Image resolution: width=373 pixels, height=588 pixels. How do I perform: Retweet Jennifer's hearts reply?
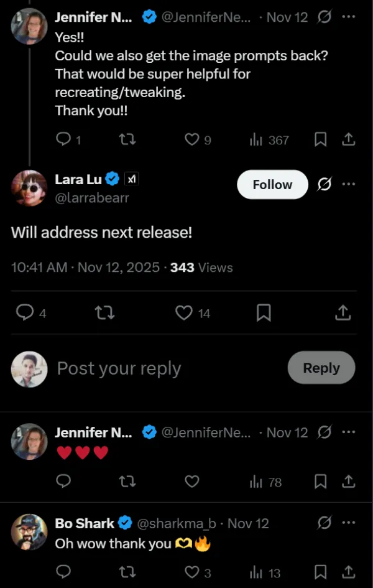(127, 481)
